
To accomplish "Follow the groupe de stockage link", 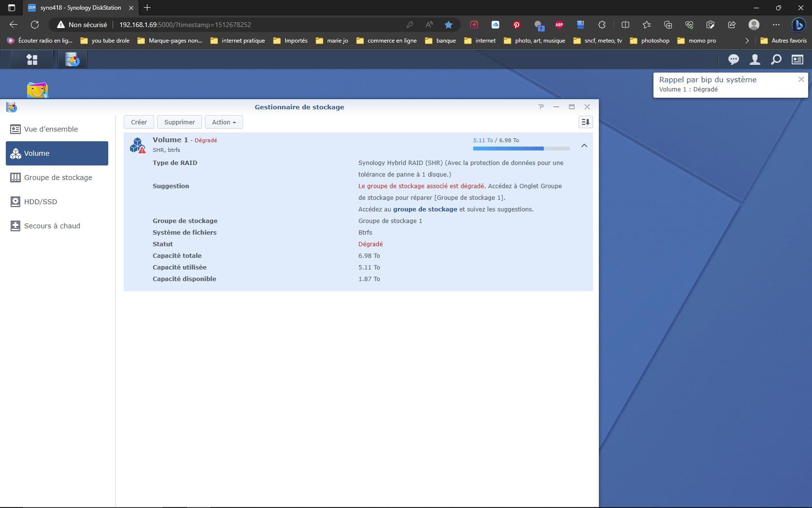I will (x=425, y=209).
